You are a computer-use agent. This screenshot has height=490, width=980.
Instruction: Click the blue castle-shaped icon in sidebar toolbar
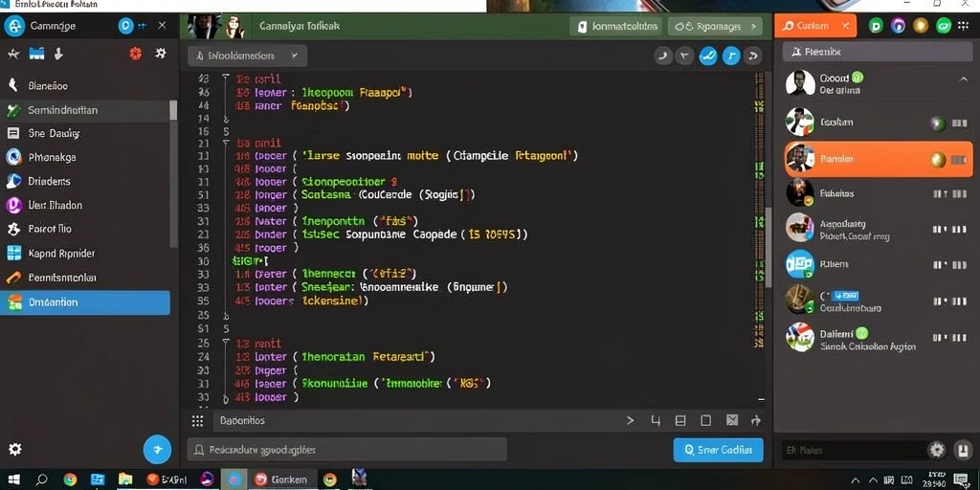37,54
